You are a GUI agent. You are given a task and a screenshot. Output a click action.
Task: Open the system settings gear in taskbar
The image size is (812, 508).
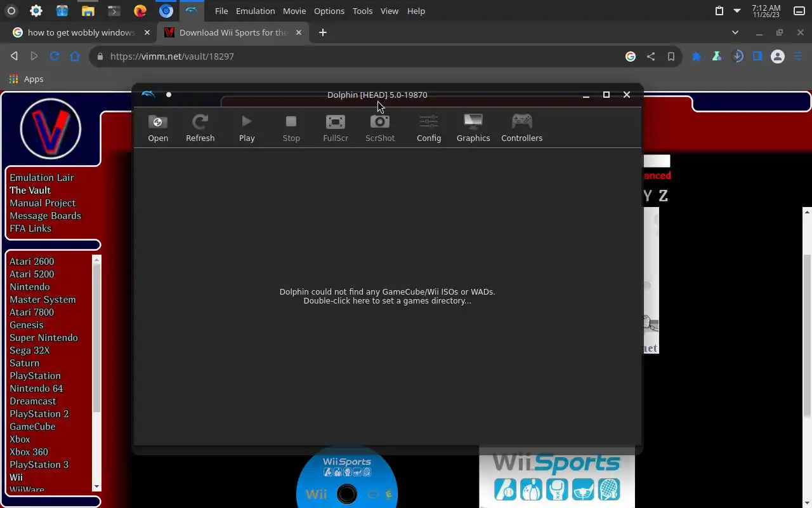[x=36, y=11]
